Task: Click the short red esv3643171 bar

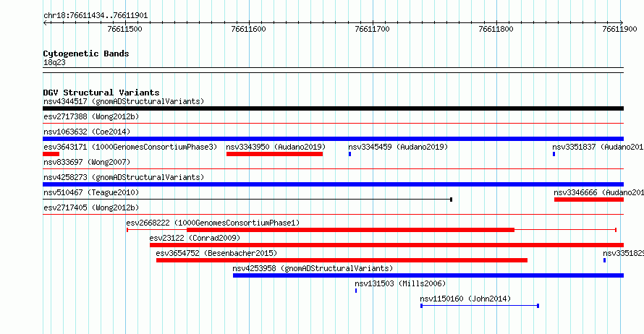Action: 51,154
